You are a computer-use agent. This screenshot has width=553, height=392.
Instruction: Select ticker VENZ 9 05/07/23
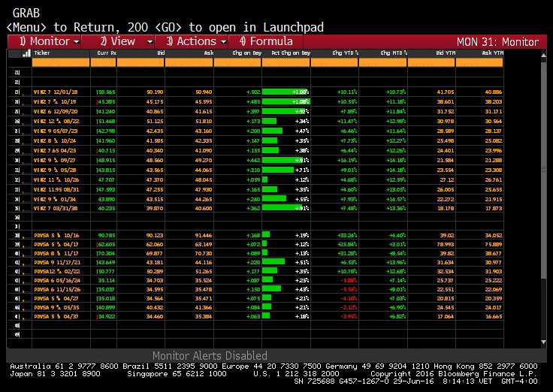pyautogui.click(x=56, y=131)
